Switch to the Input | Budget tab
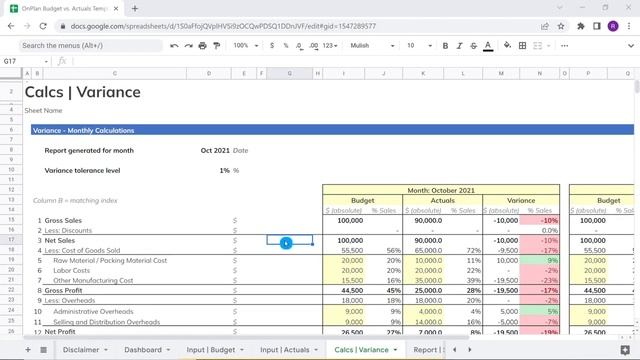Image resolution: width=640 pixels, height=360 pixels. (211, 350)
